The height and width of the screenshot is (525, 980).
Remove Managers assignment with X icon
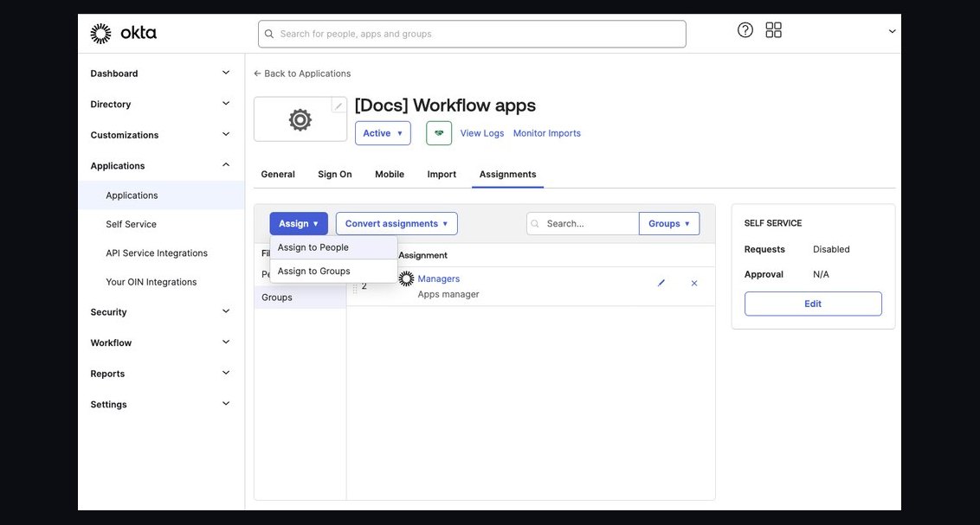[693, 283]
